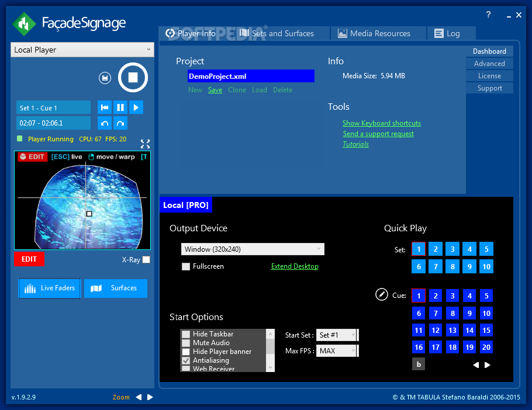Select Quick Play Cue 12
Image resolution: width=532 pixels, height=410 pixels.
point(436,331)
